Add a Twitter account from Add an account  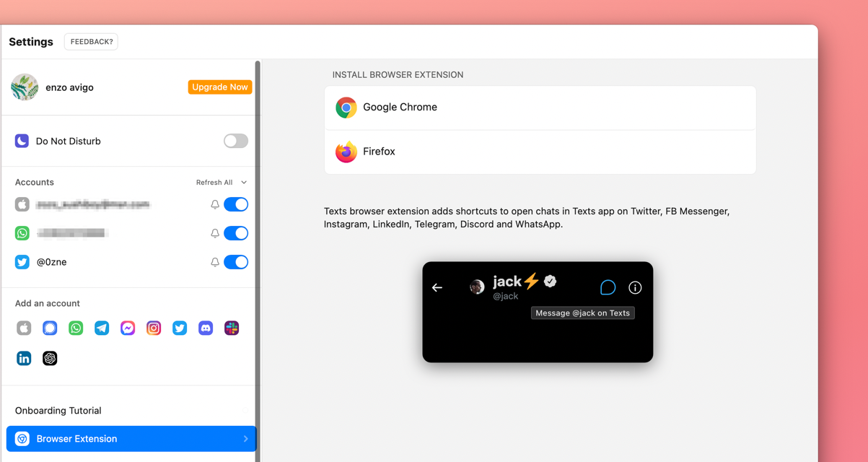180,328
